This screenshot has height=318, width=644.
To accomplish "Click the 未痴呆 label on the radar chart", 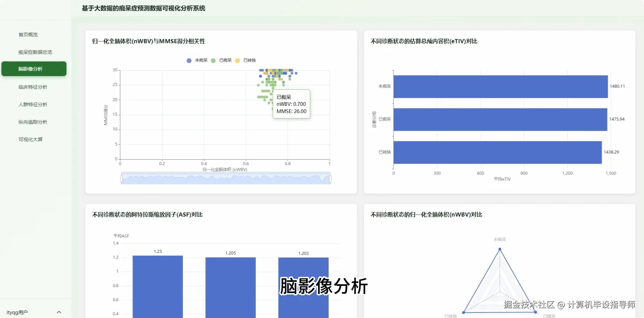I will (x=500, y=239).
